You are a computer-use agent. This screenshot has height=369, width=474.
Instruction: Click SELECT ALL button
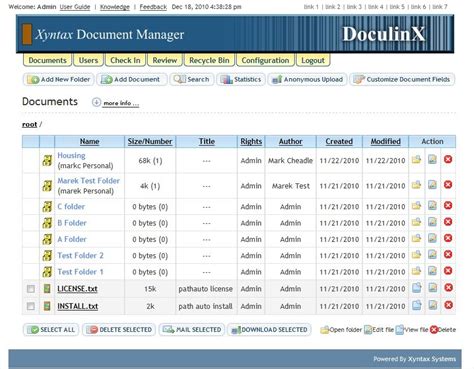coord(51,330)
